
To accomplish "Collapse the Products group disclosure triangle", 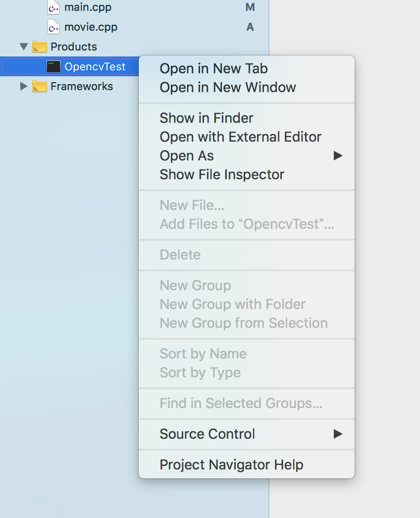I will pos(23,47).
